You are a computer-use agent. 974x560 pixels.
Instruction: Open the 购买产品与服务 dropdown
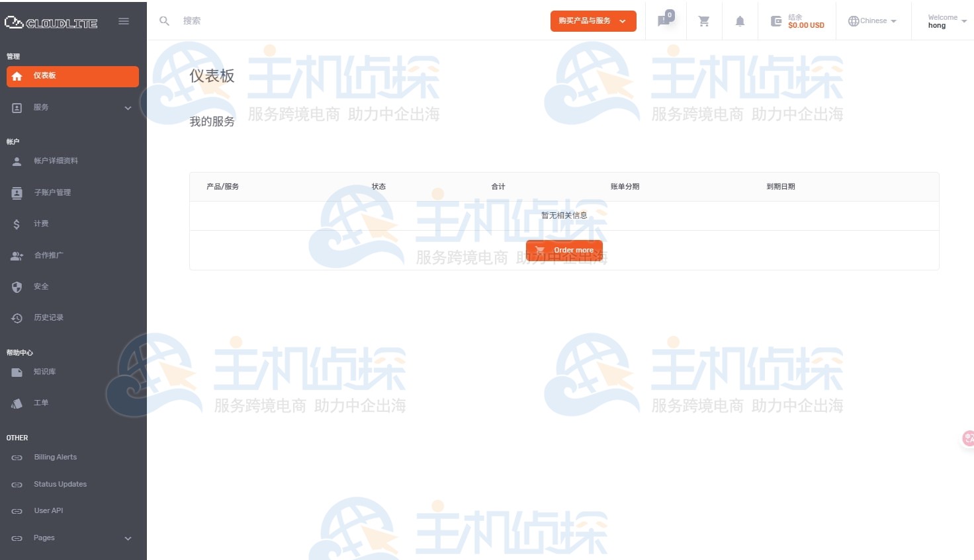click(592, 20)
